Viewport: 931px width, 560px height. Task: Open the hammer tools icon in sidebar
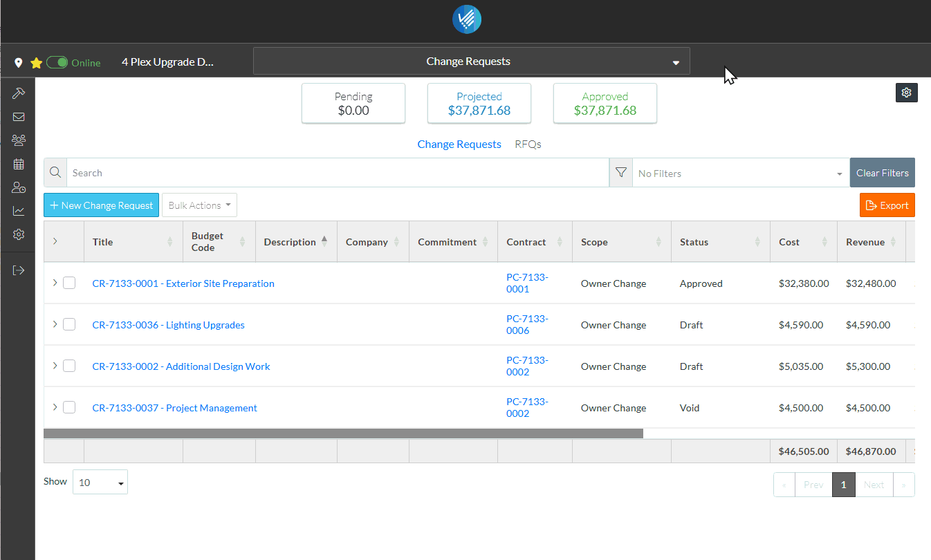tap(19, 93)
